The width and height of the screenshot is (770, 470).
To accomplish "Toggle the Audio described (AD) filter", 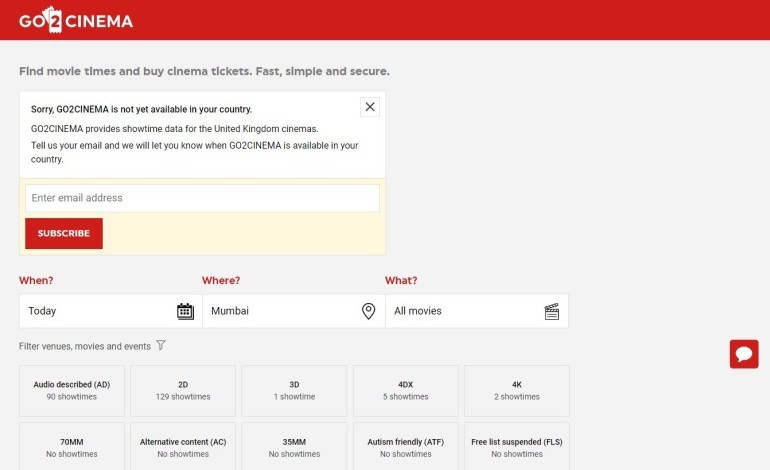I will coord(72,390).
